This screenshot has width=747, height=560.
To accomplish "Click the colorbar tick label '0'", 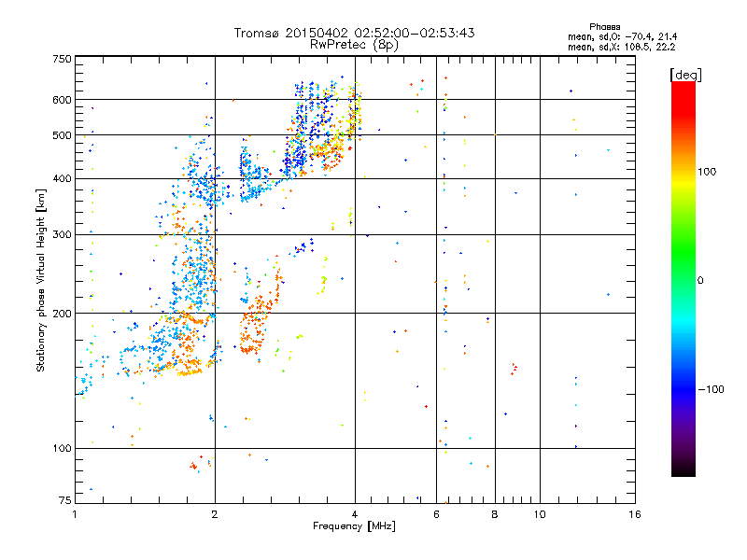I will 700,281.
